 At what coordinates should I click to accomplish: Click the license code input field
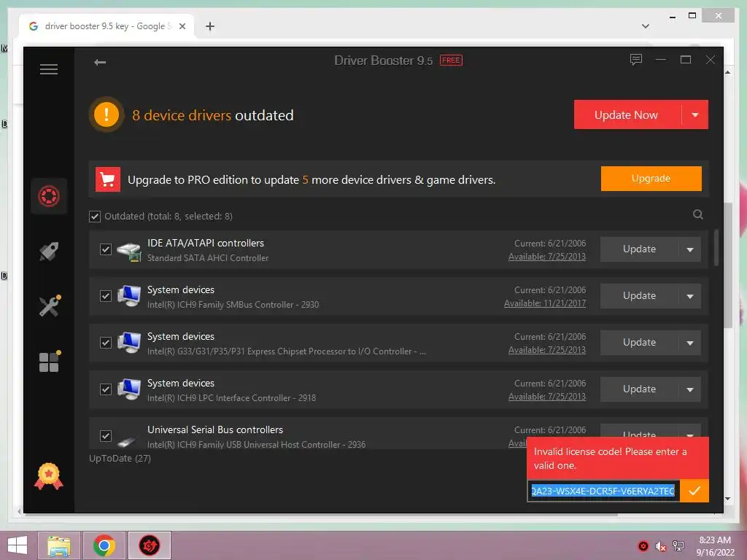coord(603,491)
